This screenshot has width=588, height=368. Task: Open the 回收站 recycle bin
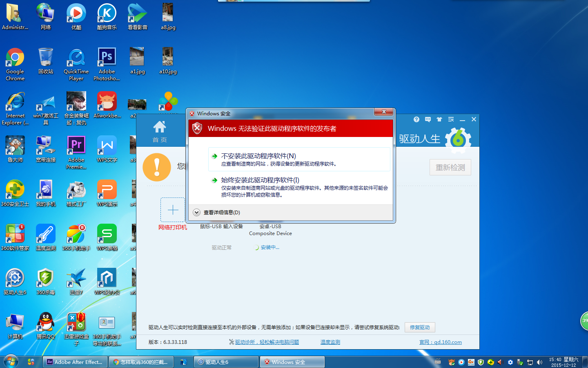[46, 61]
